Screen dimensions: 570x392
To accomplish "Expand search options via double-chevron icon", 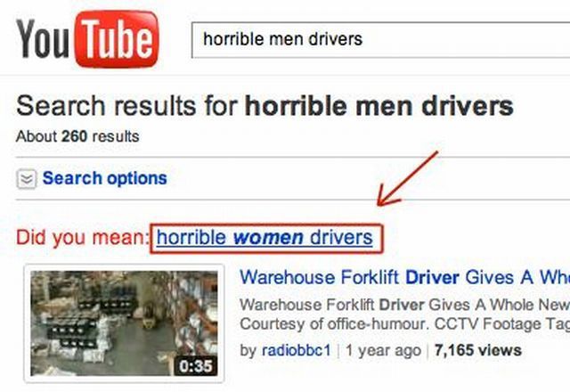I will pos(27,179).
